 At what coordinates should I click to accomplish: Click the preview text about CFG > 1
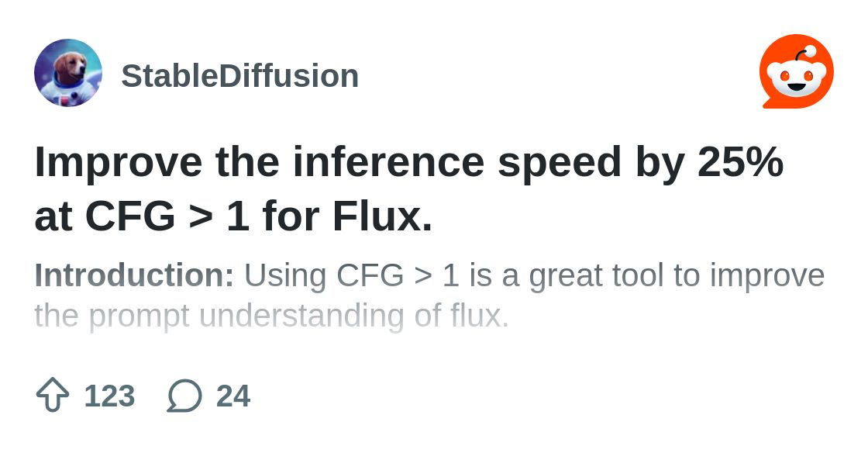tap(429, 296)
